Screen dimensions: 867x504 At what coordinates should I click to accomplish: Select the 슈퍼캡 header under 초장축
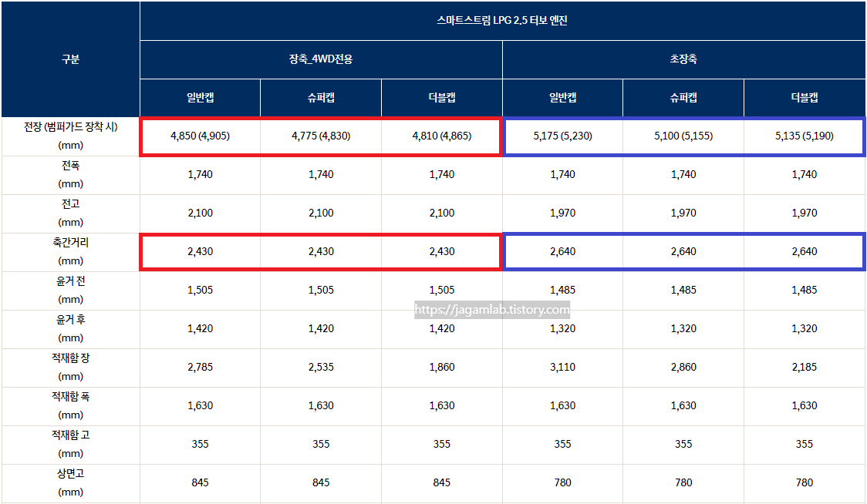click(683, 98)
